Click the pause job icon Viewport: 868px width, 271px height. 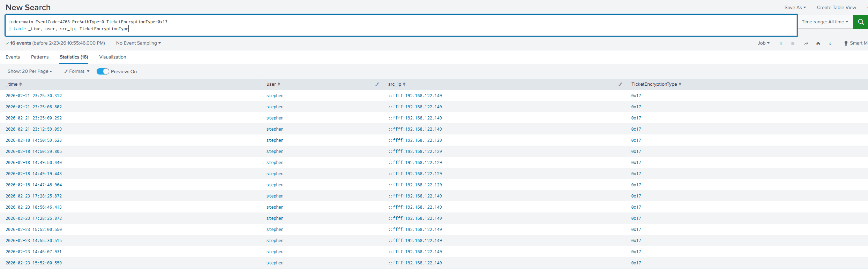pos(781,44)
